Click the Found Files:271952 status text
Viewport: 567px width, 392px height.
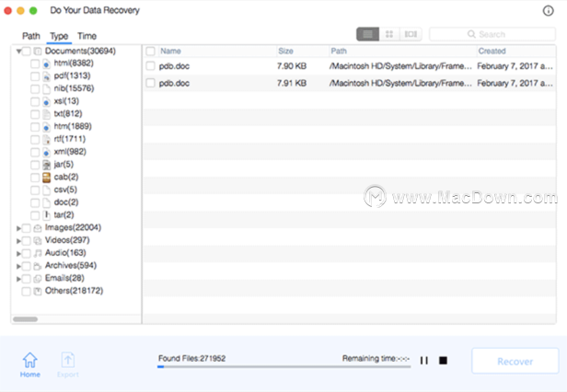tap(191, 358)
